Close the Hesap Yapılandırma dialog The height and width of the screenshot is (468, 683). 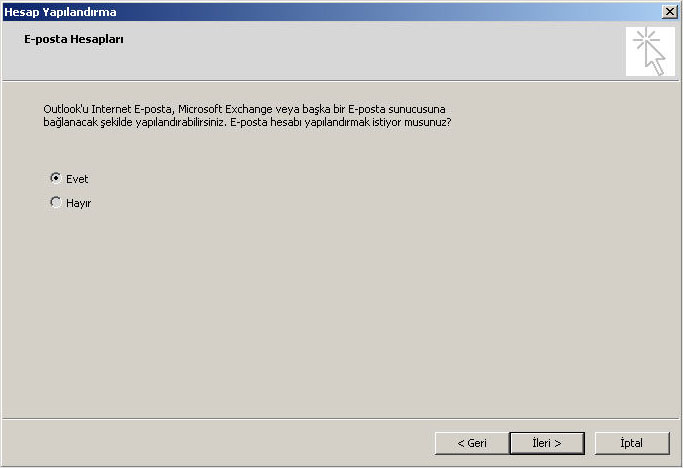point(669,11)
